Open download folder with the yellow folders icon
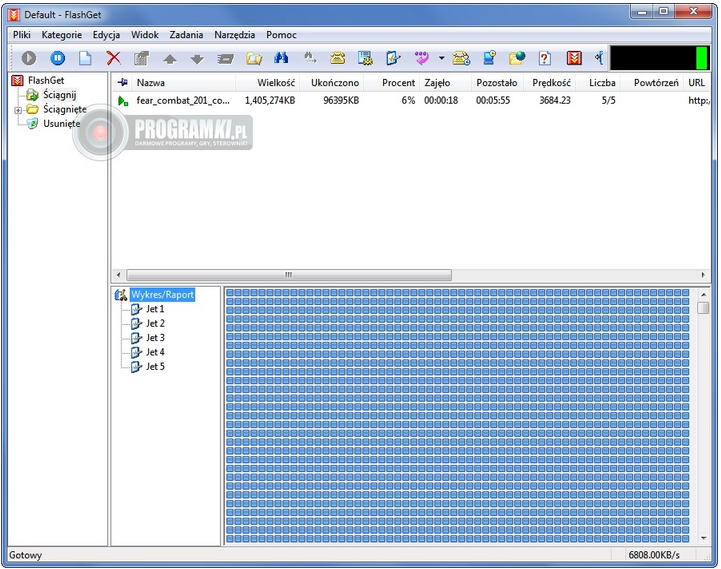The image size is (721, 569). pos(254,58)
